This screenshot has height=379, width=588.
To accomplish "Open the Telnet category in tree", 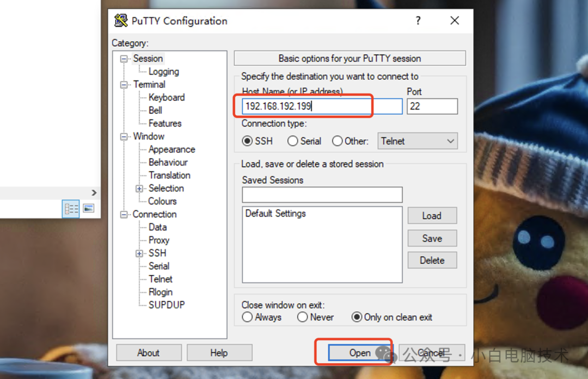I will point(161,279).
